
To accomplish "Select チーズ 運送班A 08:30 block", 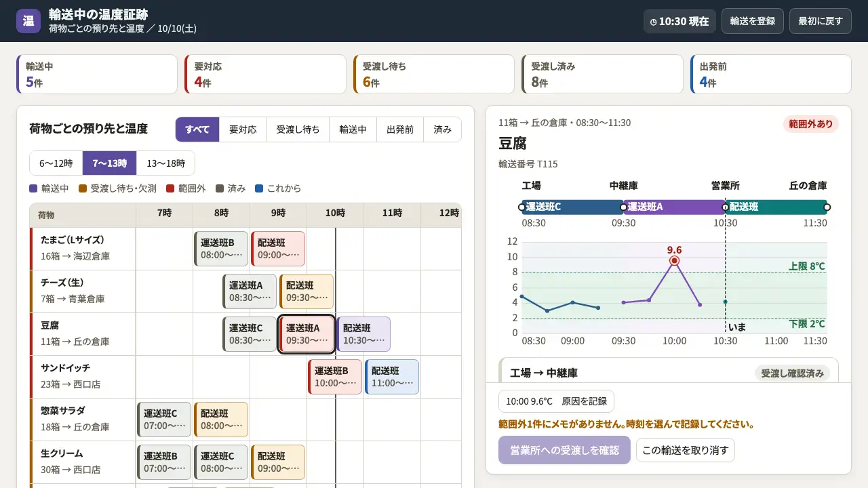I will [x=250, y=291].
